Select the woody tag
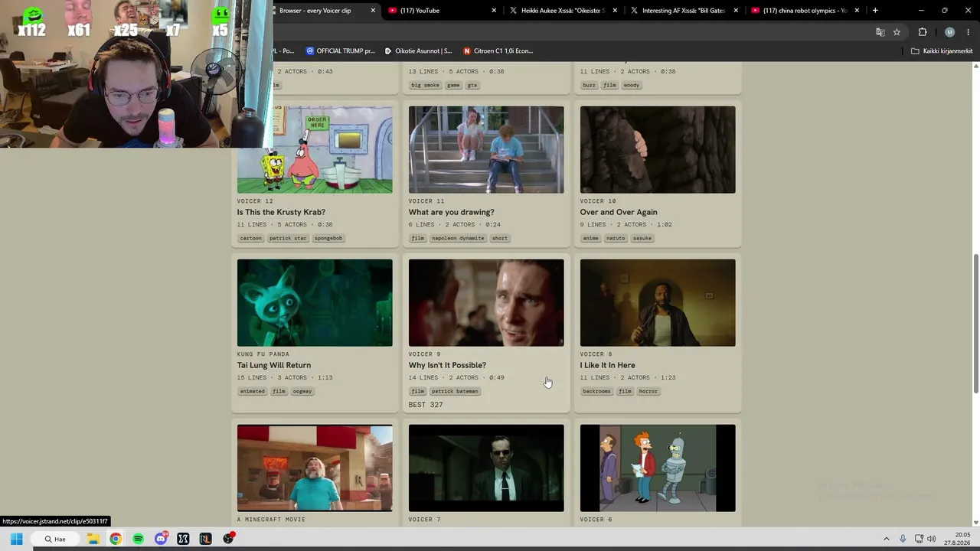Screen dimensions: 980x551 (x=631, y=85)
